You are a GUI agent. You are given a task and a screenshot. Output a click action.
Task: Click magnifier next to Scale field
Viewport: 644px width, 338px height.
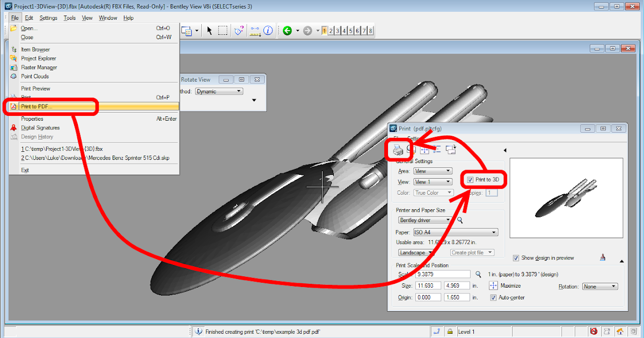coord(479,275)
